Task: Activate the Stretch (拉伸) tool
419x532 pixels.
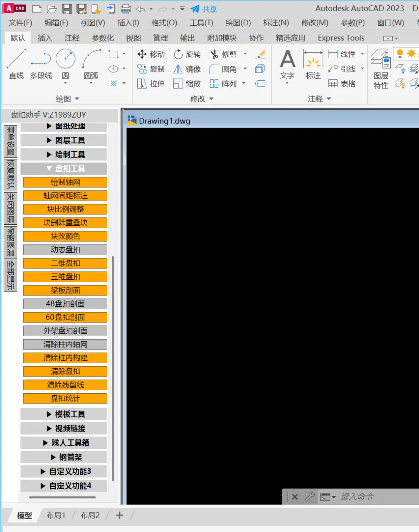Action: coord(151,84)
